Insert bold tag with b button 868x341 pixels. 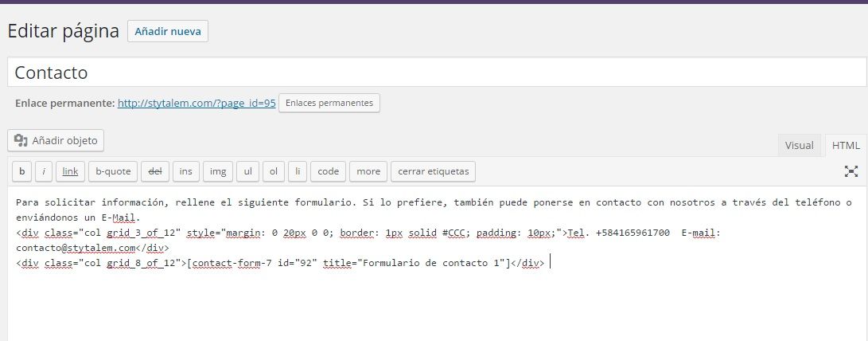pos(22,171)
